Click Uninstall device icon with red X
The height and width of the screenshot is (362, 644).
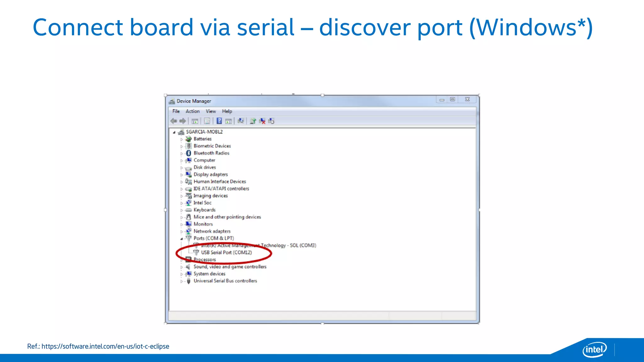pos(262,121)
